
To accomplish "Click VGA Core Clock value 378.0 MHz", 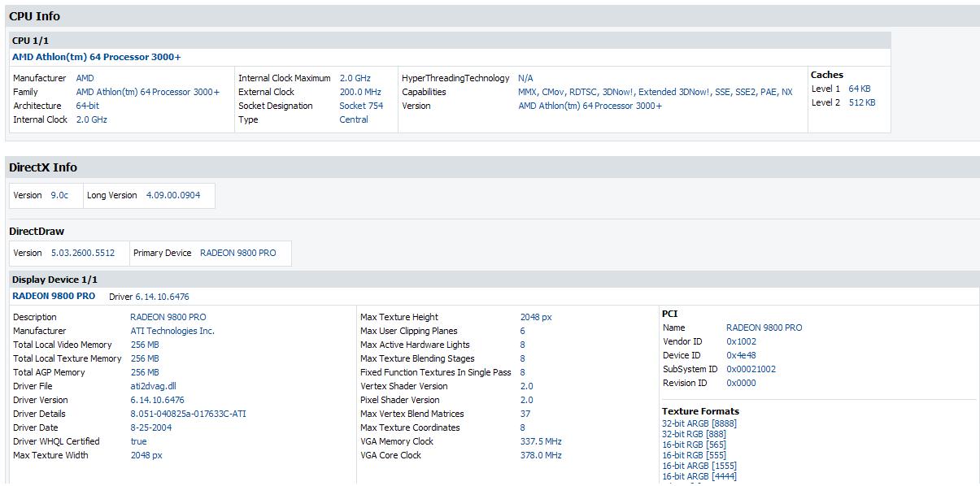I will [x=541, y=455].
